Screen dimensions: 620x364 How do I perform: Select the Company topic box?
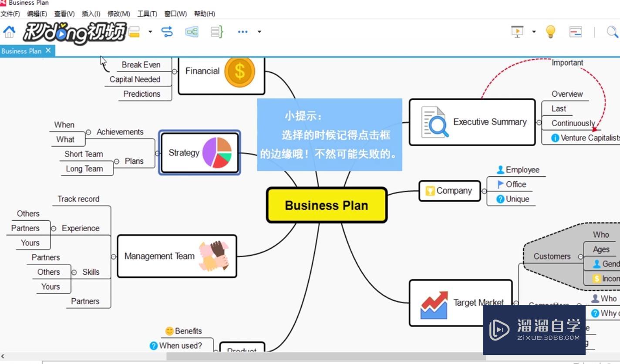[x=449, y=191]
